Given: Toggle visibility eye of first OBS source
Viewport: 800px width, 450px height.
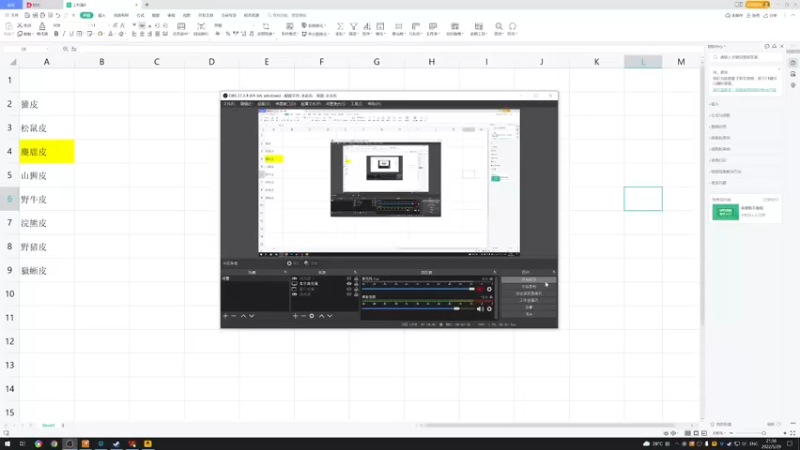Looking at the screenshot, I should point(349,279).
